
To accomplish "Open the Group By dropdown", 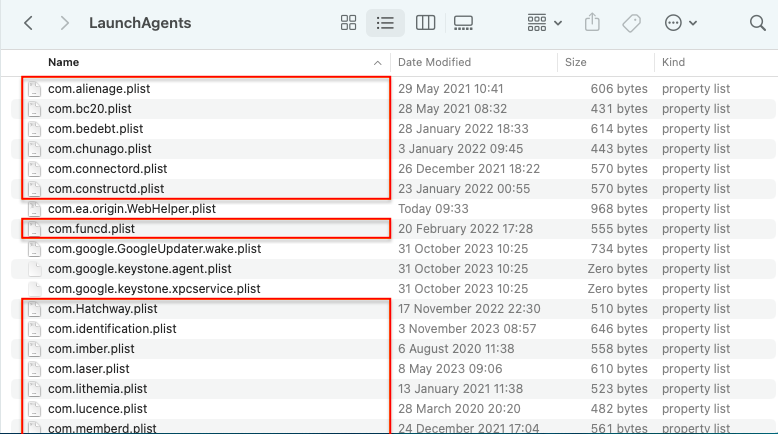I will (x=544, y=23).
